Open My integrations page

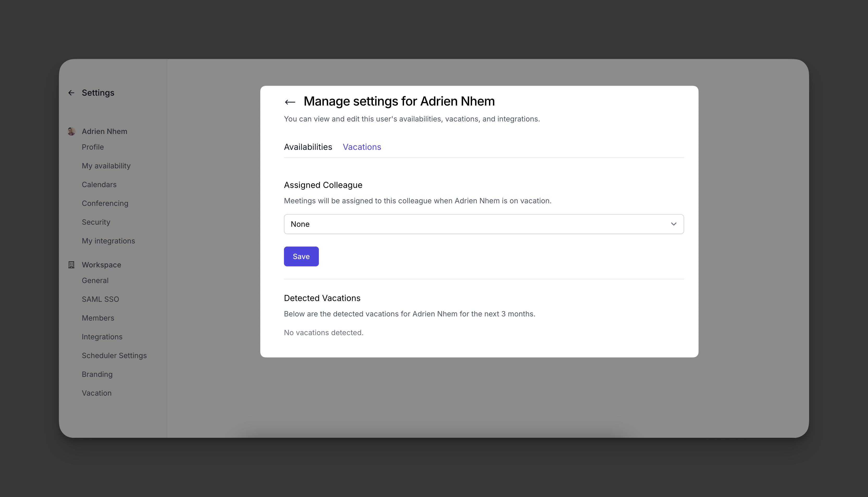(x=108, y=241)
